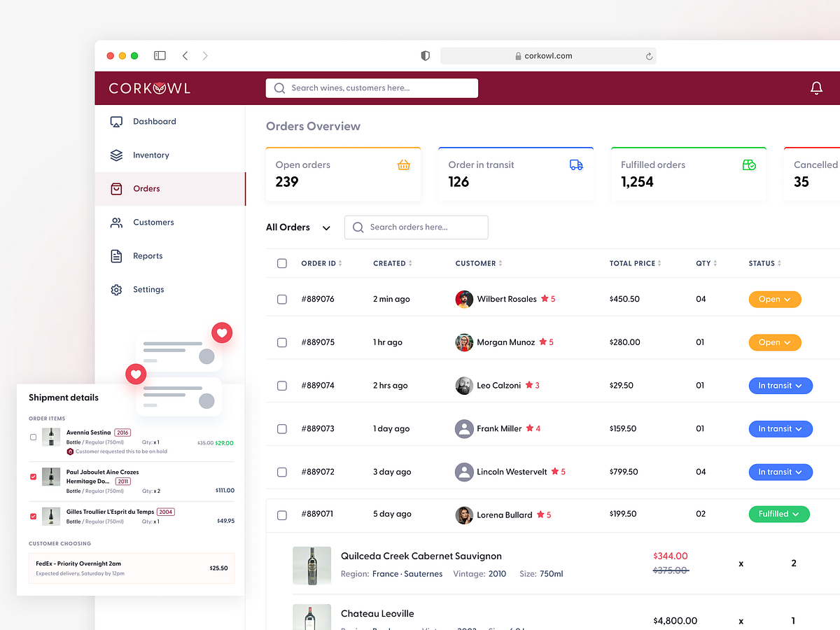Reload the page using the address bar refresh icon

649,56
